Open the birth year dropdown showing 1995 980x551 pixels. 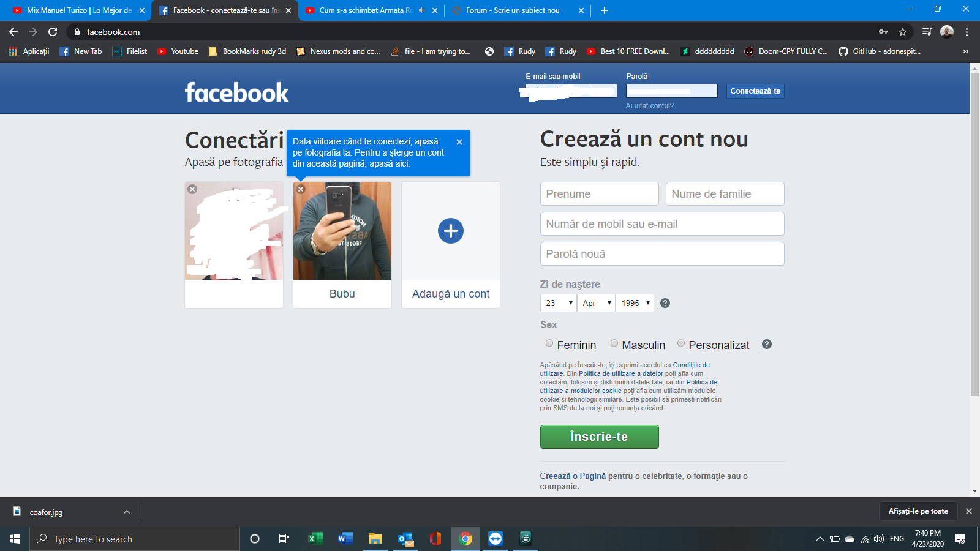pos(635,303)
